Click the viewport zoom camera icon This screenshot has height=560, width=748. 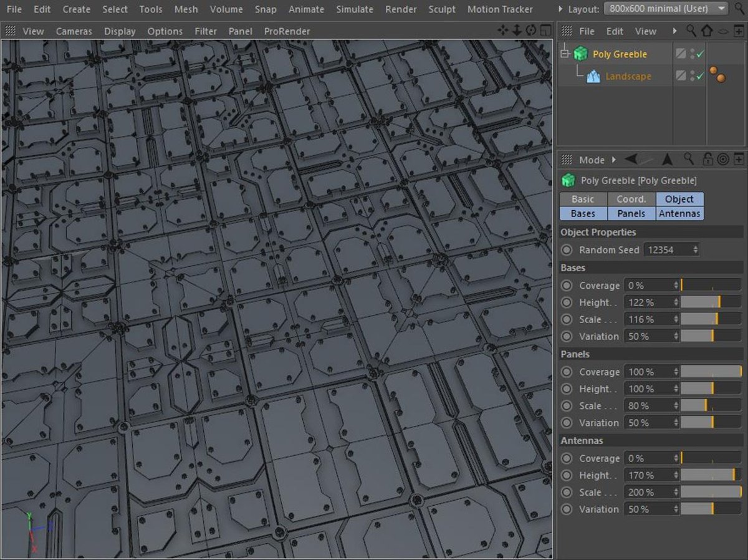coord(517,31)
